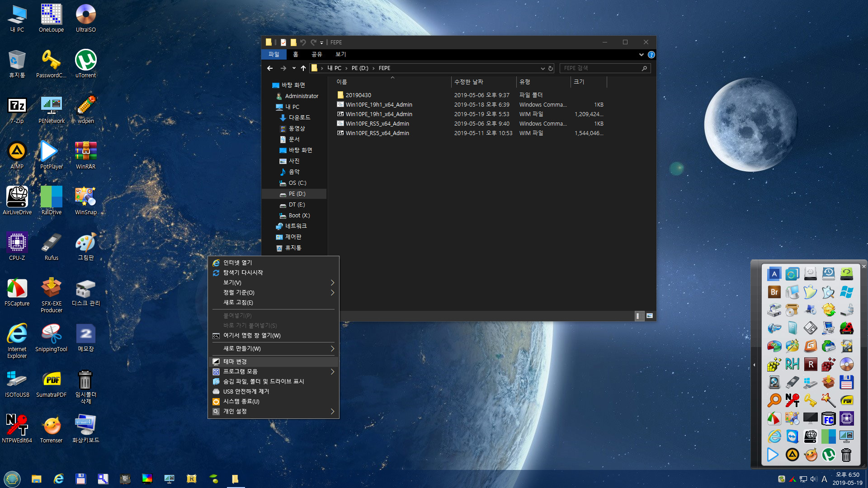The width and height of the screenshot is (868, 488).
Task: Go back in Explorer navigation
Action: (x=270, y=68)
